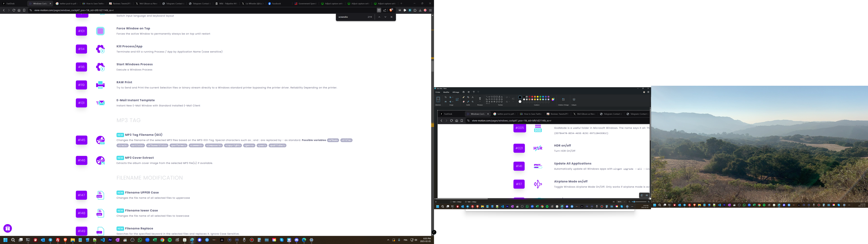Open the browser main menu
Viewport: 868px width, 244px height.
click(x=430, y=10)
